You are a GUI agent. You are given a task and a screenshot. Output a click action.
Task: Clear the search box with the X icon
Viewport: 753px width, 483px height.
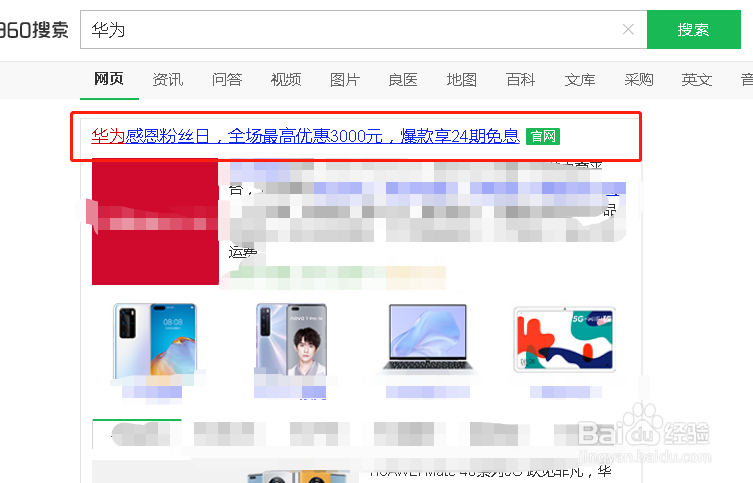pos(628,30)
